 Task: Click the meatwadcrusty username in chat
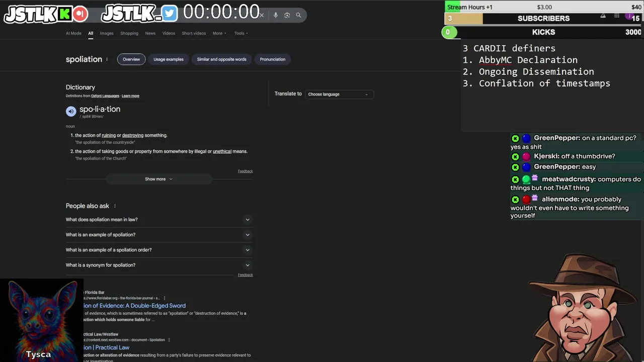point(569,179)
